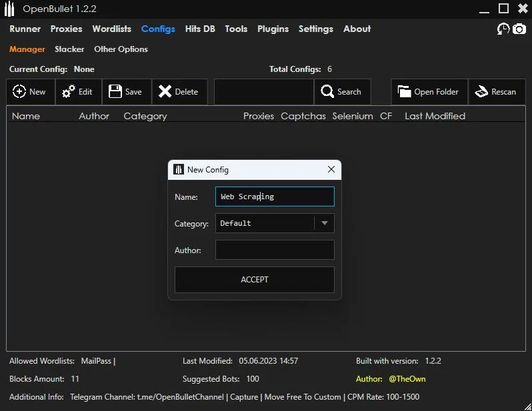
Task: Focus the config search text box
Action: [x=264, y=91]
